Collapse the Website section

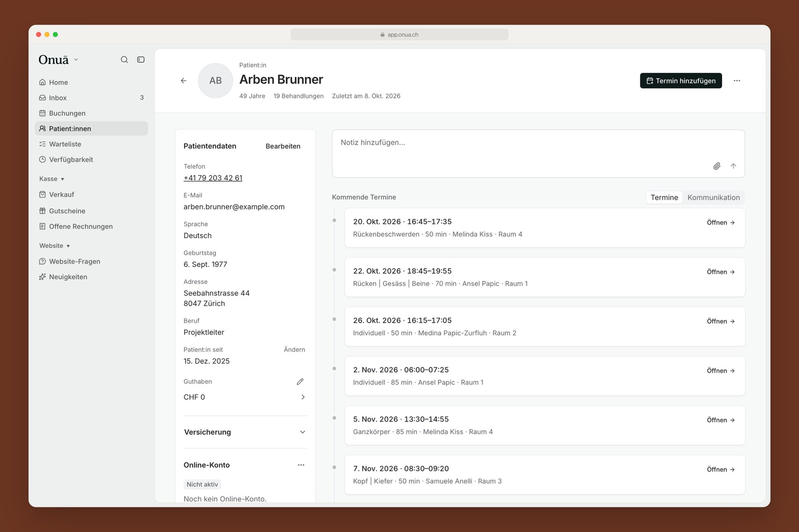click(x=55, y=246)
